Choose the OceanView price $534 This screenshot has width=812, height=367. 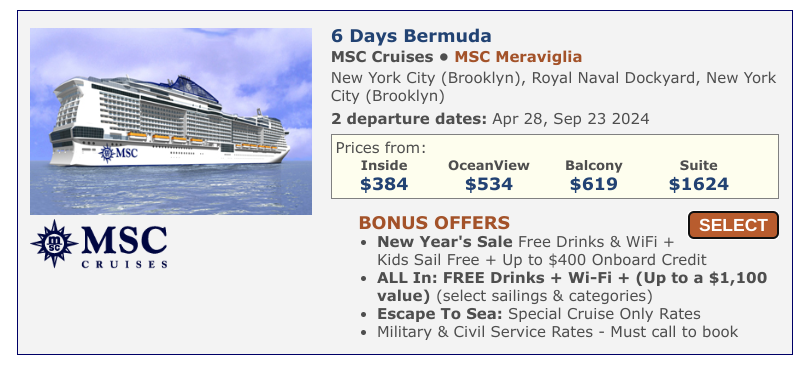coord(488,184)
